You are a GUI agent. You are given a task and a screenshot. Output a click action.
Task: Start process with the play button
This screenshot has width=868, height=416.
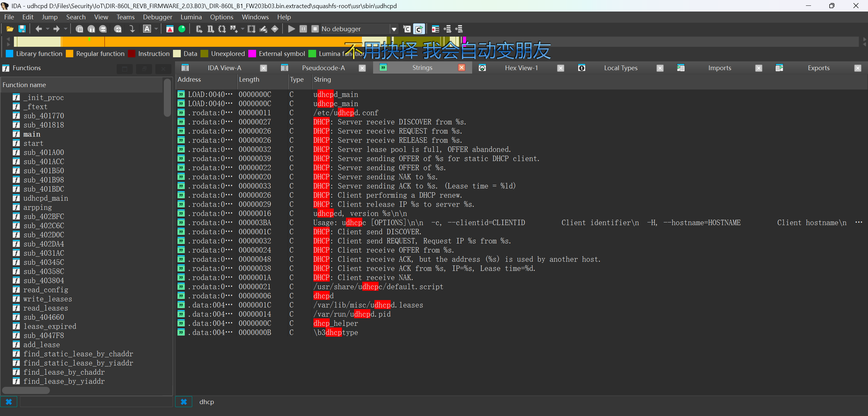coord(291,29)
